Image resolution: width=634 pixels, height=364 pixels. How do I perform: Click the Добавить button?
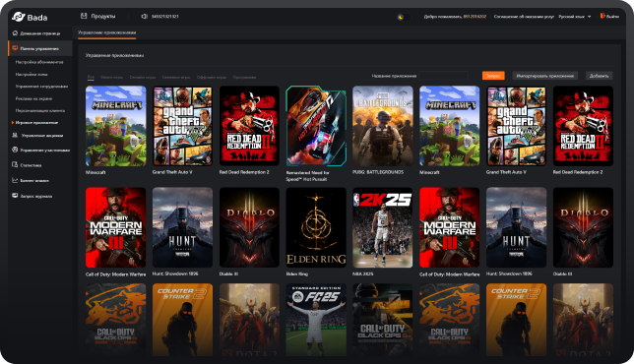pyautogui.click(x=599, y=76)
